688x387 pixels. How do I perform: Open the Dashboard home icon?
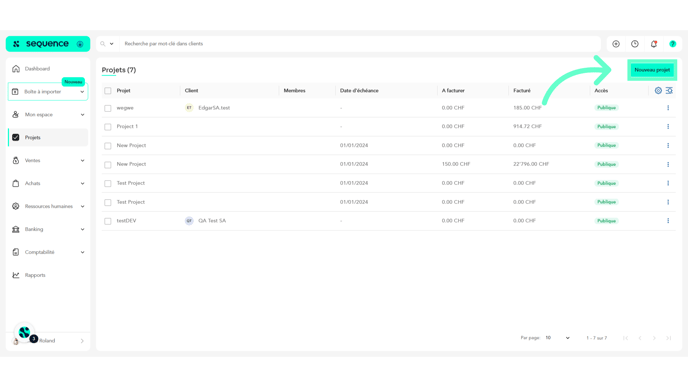[16, 69]
